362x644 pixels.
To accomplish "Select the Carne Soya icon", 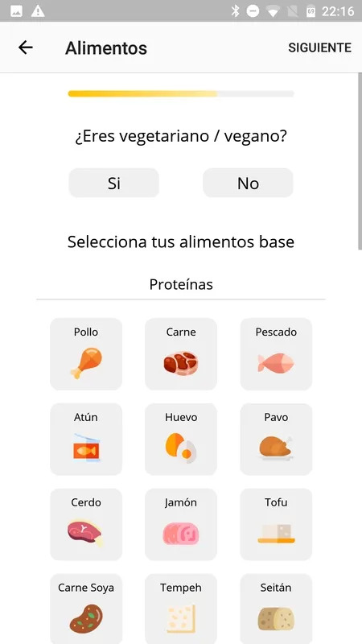I will 86,618.
